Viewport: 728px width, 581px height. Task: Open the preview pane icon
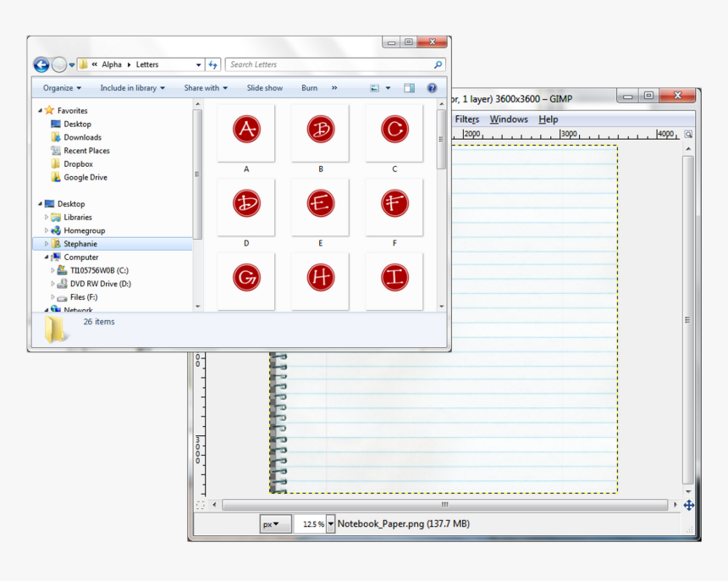[409, 87]
